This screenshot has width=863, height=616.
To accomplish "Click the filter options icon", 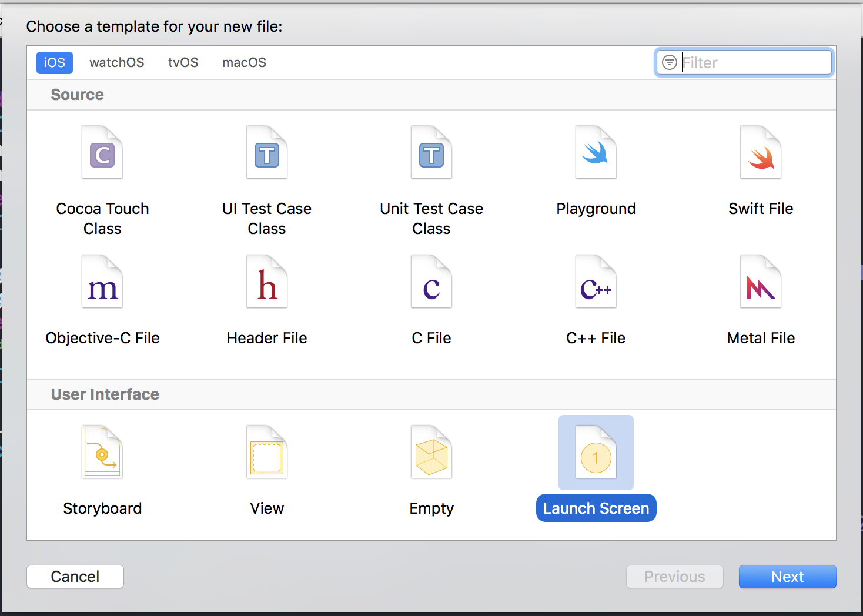I will point(670,62).
